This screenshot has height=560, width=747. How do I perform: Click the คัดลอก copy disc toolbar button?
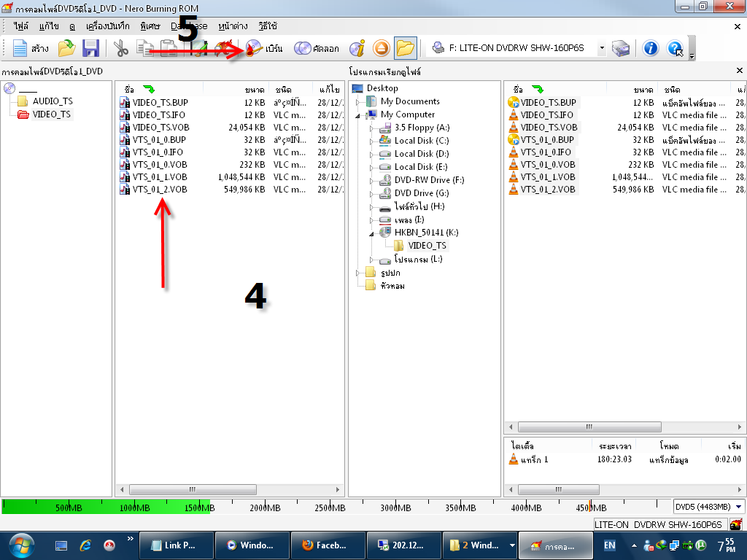point(317,48)
